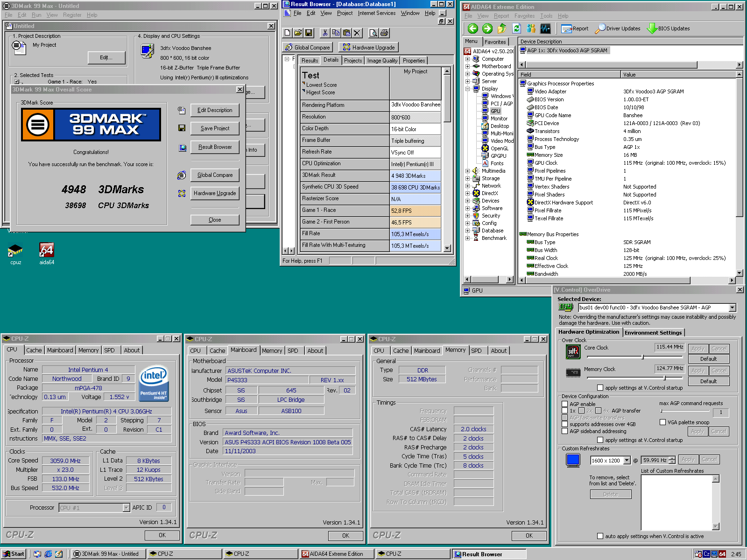
Task: Open BIOS Updates in AIDA64 toolbar
Action: [668, 28]
